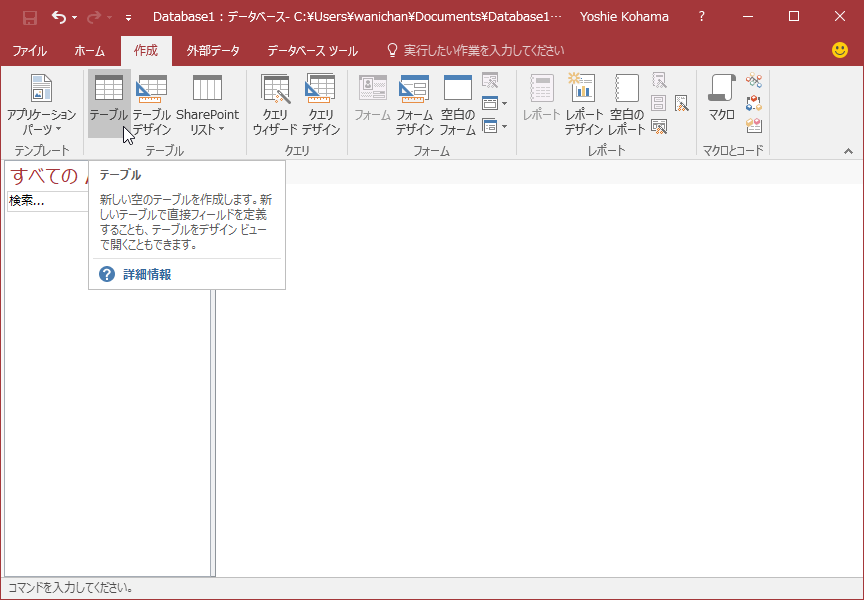Create a 空白の フォーム
864x600 pixels.
click(457, 105)
